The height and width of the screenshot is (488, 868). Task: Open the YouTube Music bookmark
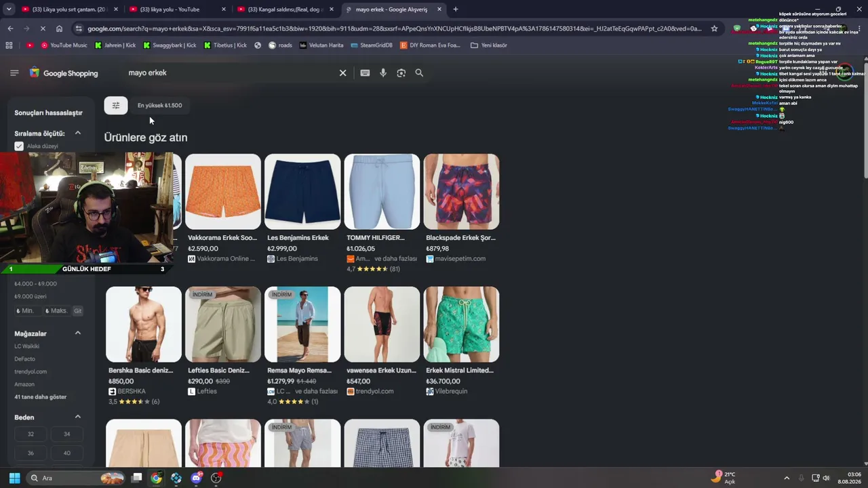coord(64,45)
